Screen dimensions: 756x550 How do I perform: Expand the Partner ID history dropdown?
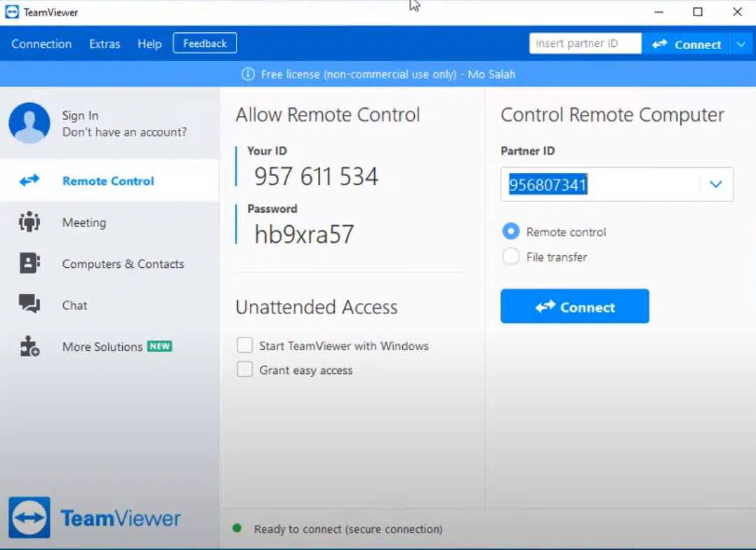point(715,184)
